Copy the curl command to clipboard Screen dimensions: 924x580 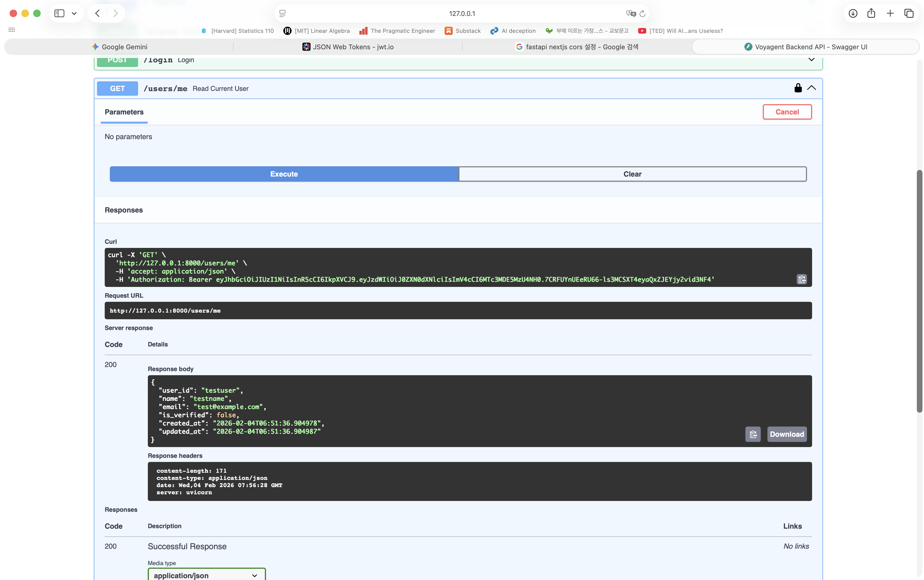tap(802, 279)
